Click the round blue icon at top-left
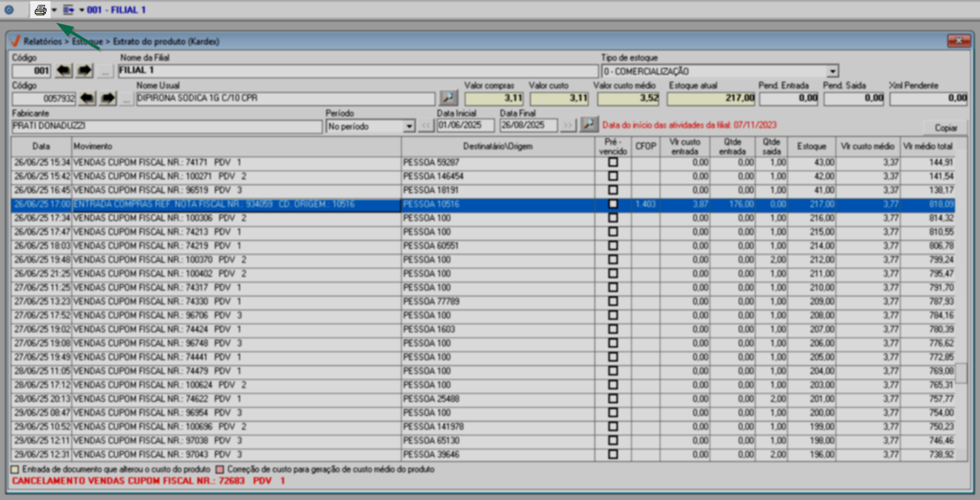The height and width of the screenshot is (500, 980). coord(9,10)
